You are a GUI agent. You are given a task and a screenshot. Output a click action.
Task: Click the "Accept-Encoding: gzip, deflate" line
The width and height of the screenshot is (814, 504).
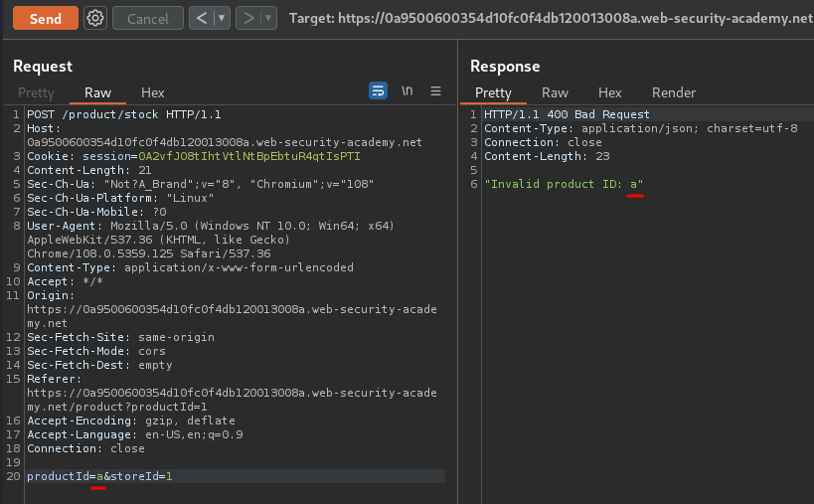(x=131, y=420)
